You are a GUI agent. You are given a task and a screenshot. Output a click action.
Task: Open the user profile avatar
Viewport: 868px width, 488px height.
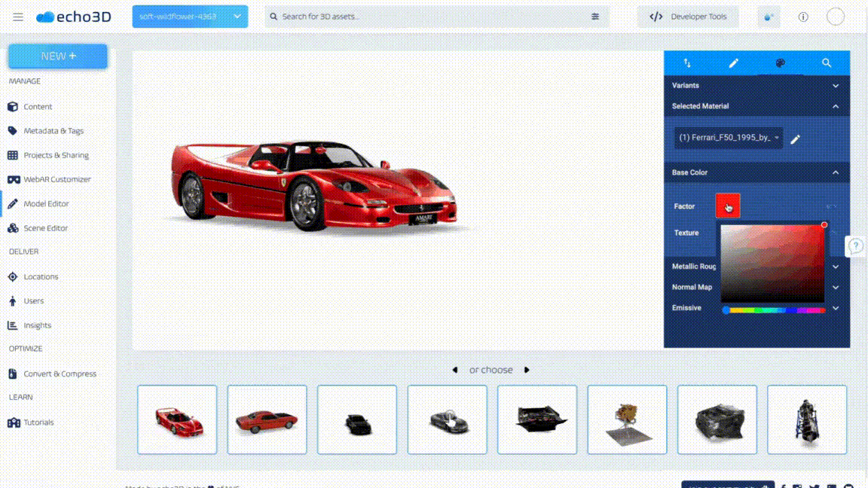(x=836, y=17)
